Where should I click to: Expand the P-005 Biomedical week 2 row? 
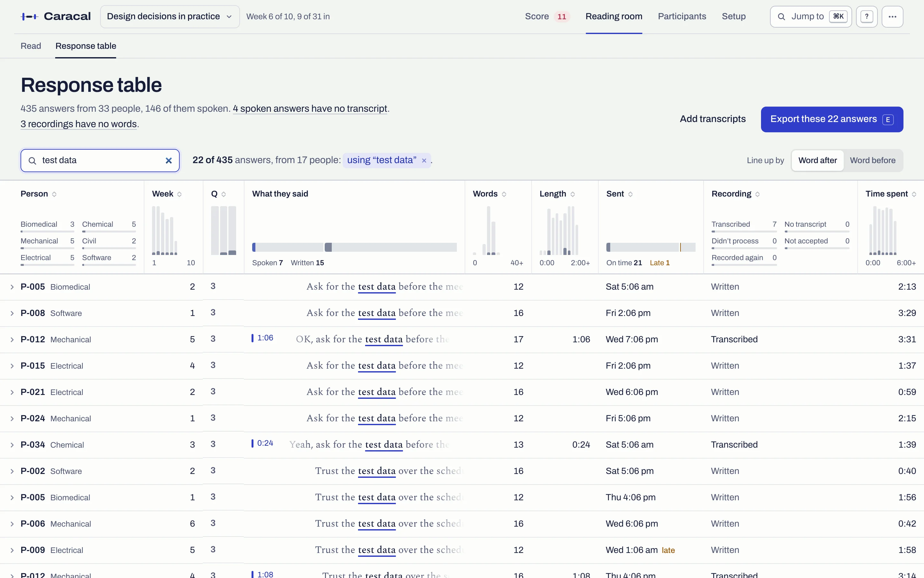pos(12,287)
